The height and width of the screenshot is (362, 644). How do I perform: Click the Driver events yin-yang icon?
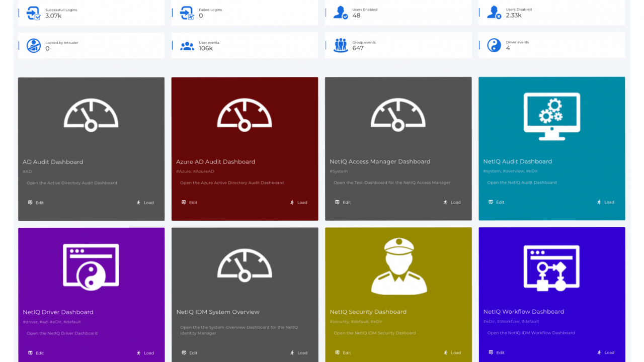coord(494,45)
